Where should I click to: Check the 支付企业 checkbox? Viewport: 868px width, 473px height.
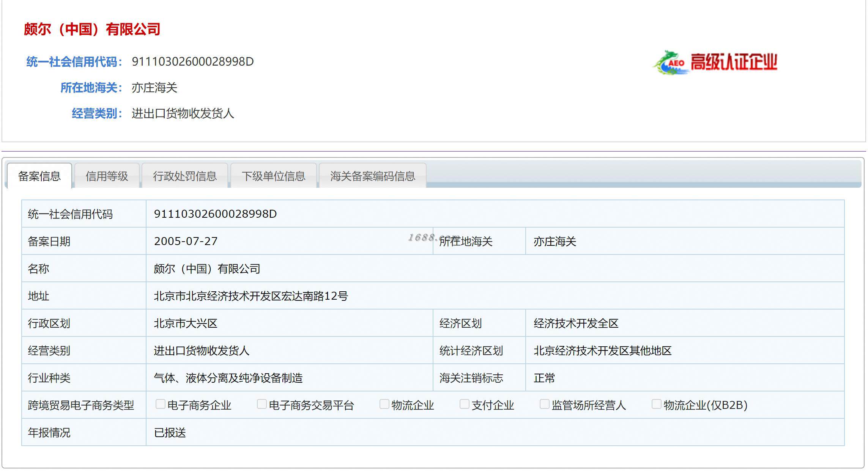pyautogui.click(x=464, y=404)
